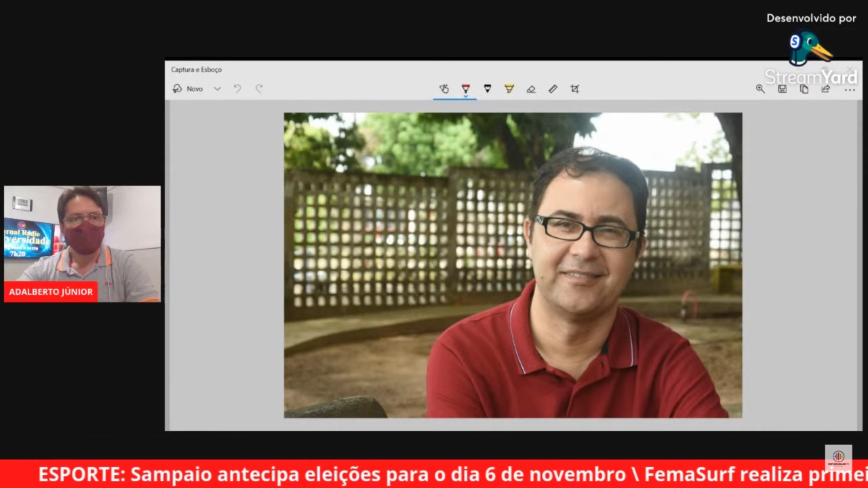Select the image crop tool
Screen dimensions: 868x488
point(575,89)
